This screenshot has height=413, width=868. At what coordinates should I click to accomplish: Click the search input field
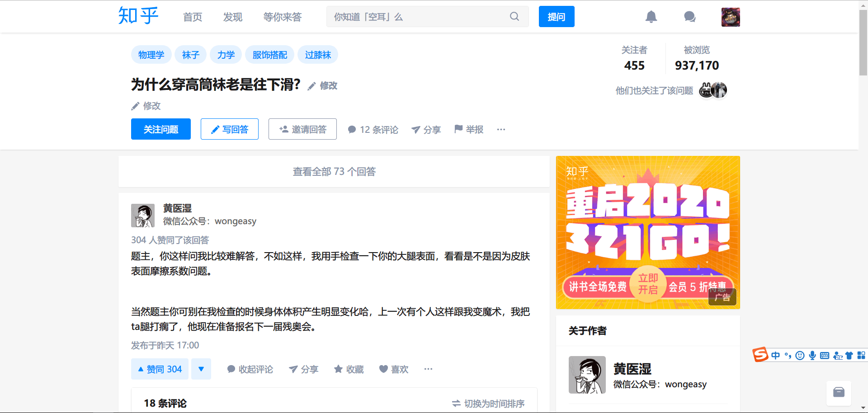point(418,17)
